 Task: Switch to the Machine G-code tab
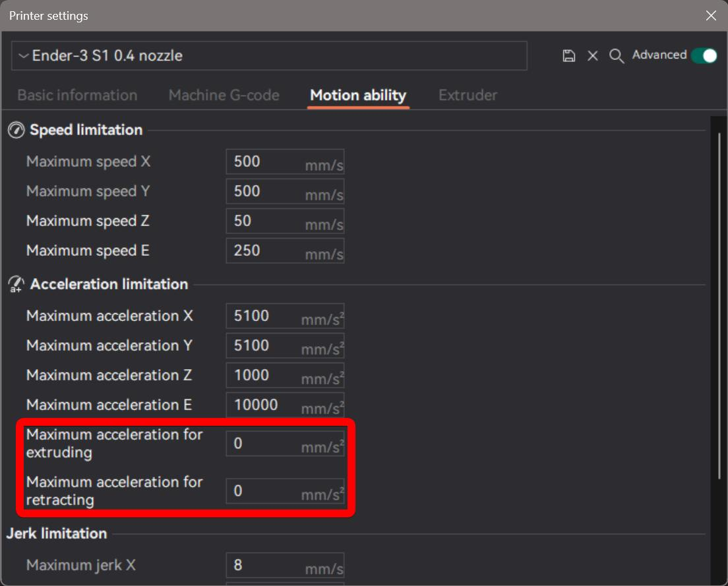coord(224,95)
